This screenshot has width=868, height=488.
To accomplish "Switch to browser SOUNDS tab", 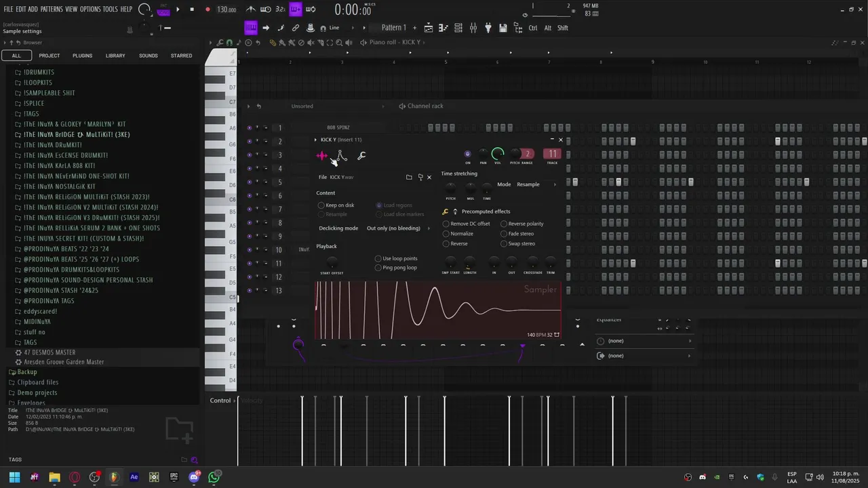I will (x=149, y=56).
